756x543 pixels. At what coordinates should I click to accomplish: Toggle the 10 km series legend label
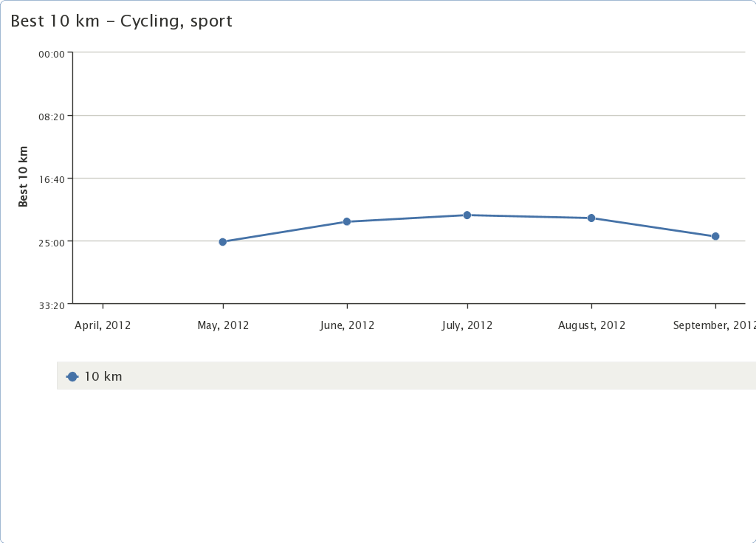coord(103,377)
